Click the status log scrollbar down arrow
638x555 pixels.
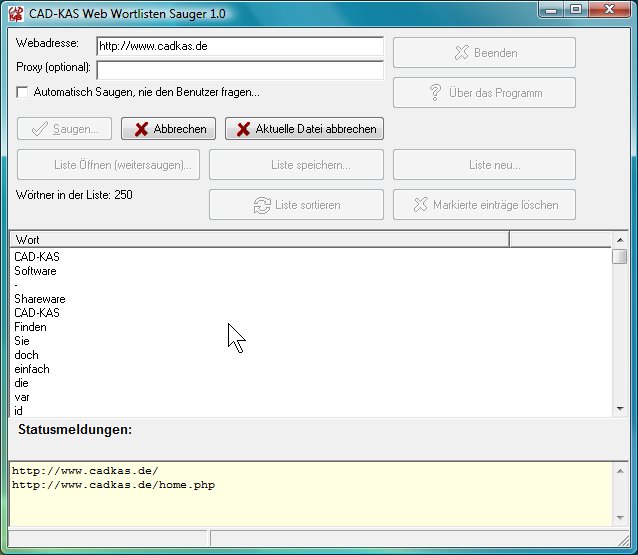coord(620,517)
